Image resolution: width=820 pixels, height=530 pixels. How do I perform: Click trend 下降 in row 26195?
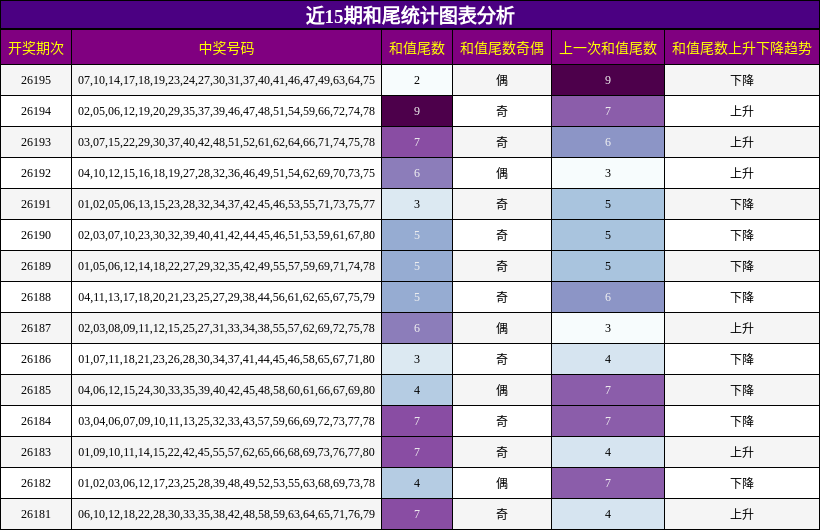742,80
